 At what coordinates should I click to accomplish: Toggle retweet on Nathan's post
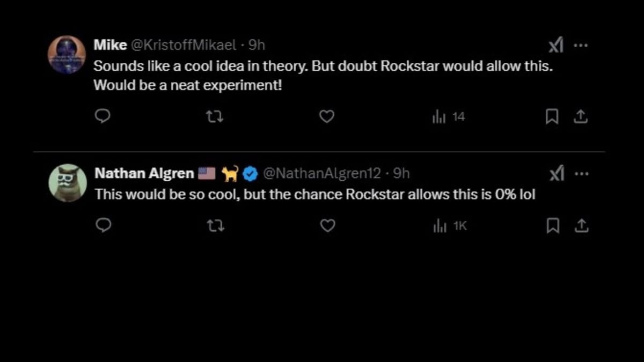pyautogui.click(x=215, y=226)
